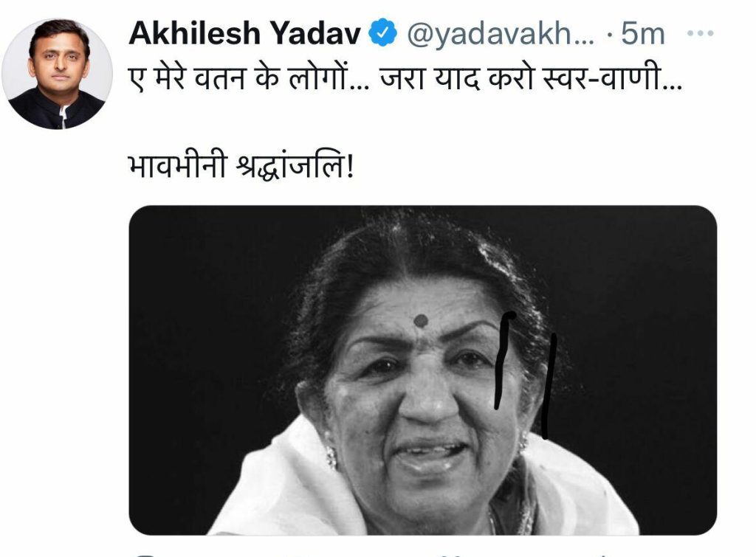Click the word 'Yadav' in the display name
756x557 pixels.
315,33
